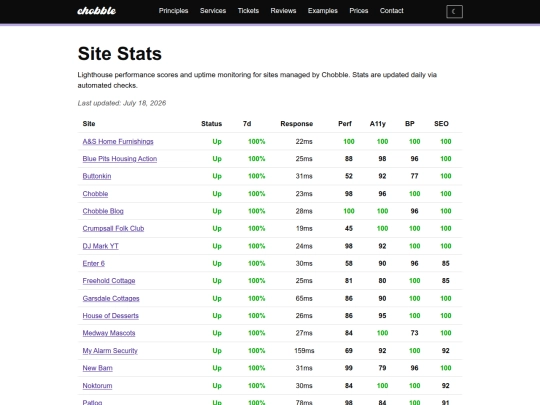Open the Contact nav link

[391, 11]
